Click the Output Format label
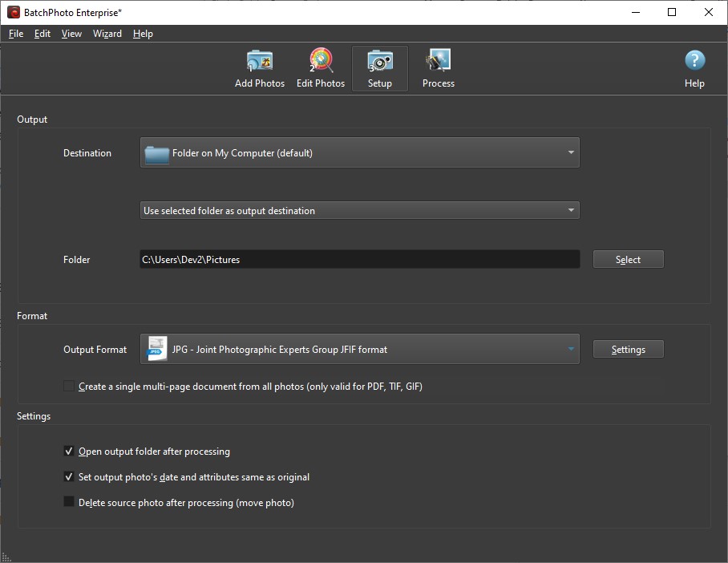This screenshot has width=728, height=563. tap(95, 350)
